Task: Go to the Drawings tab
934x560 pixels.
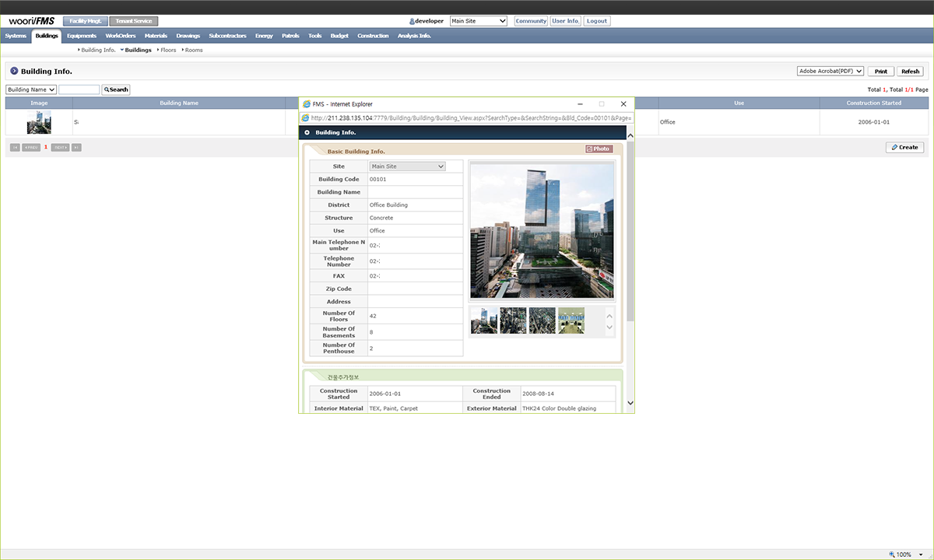Action: pyautogui.click(x=188, y=36)
